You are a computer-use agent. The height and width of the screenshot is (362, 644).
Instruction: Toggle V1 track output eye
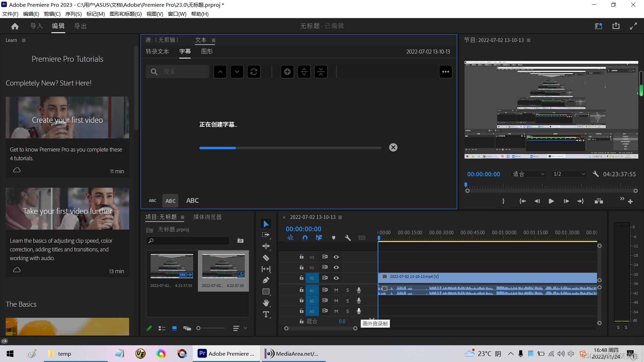(336, 278)
